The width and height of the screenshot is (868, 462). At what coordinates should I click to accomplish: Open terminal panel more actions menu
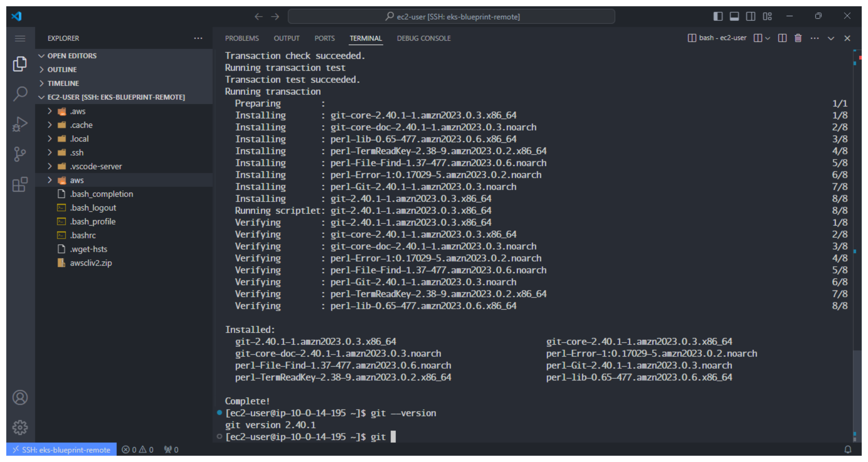pos(814,38)
